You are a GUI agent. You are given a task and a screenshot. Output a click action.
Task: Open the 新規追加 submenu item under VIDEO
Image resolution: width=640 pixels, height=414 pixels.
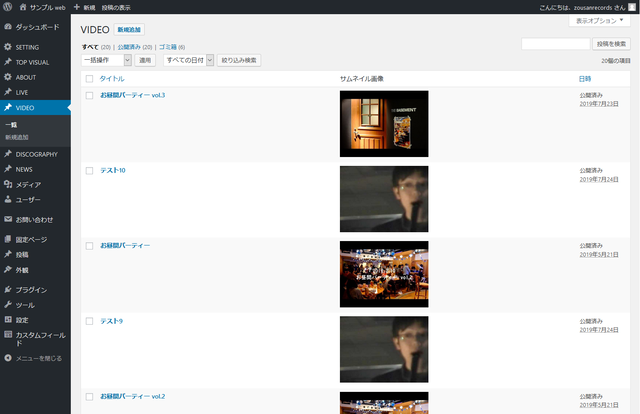(x=17, y=137)
